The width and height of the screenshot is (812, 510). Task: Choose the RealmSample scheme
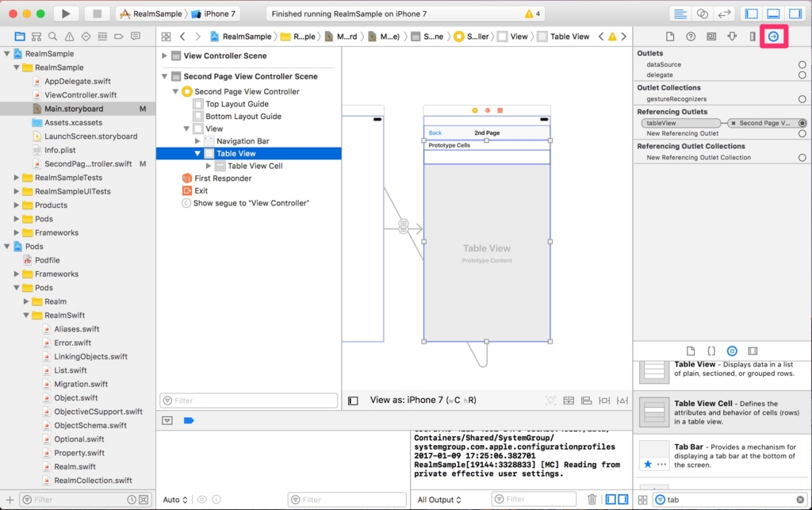(x=151, y=14)
